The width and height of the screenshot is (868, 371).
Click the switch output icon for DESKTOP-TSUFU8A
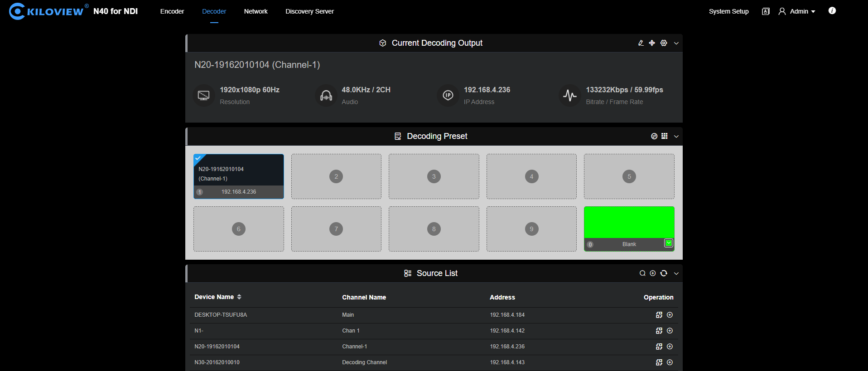[x=659, y=315]
